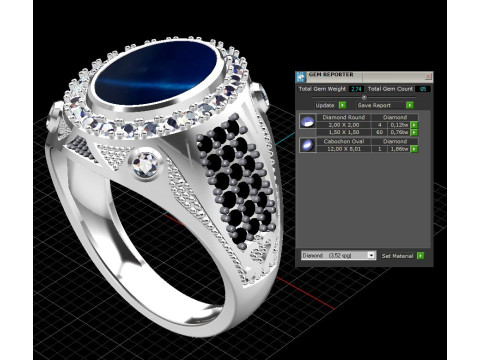Click the 'Diamond Round' header cell
The width and height of the screenshot is (480, 360).
pos(343,117)
